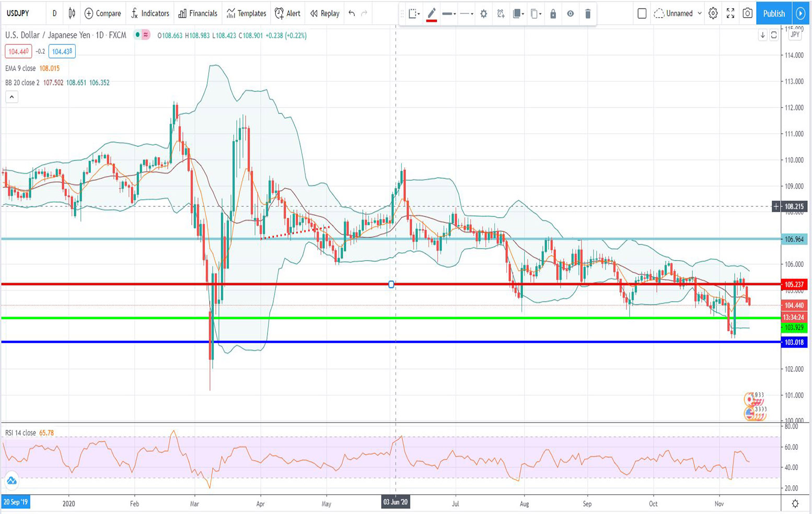Open the line style dropdown
Screen dimensions: 812x514
coord(466,14)
